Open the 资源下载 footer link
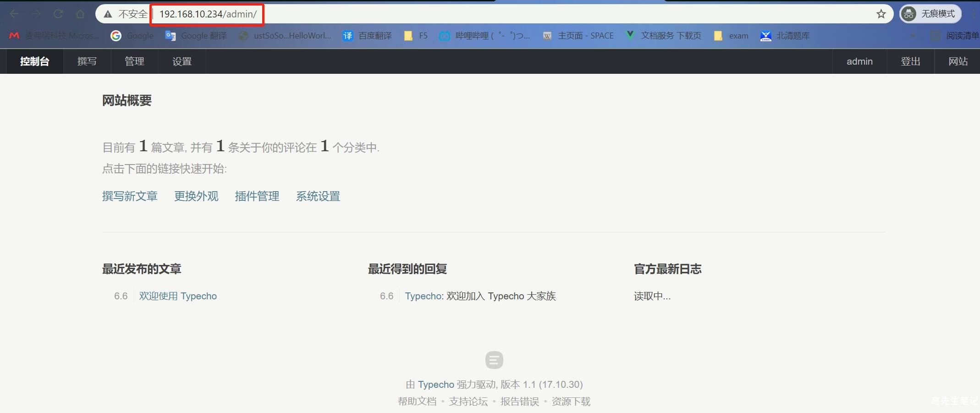The width and height of the screenshot is (980, 413). 571,402
